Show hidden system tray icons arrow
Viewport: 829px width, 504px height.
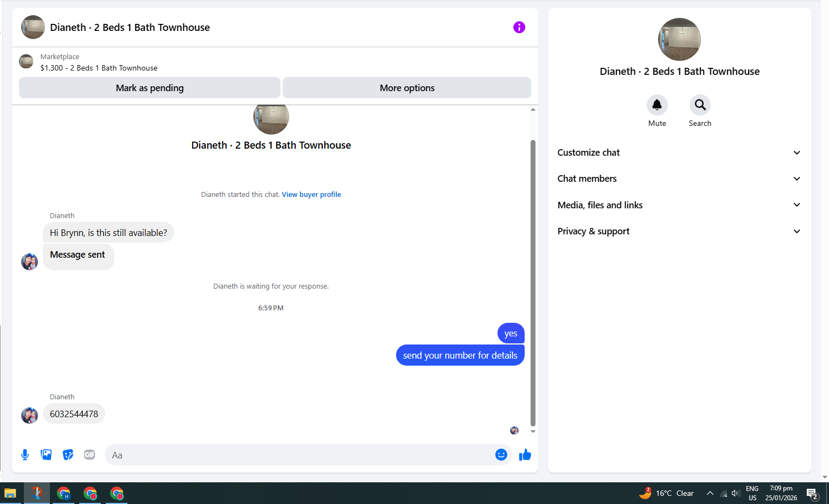click(710, 493)
